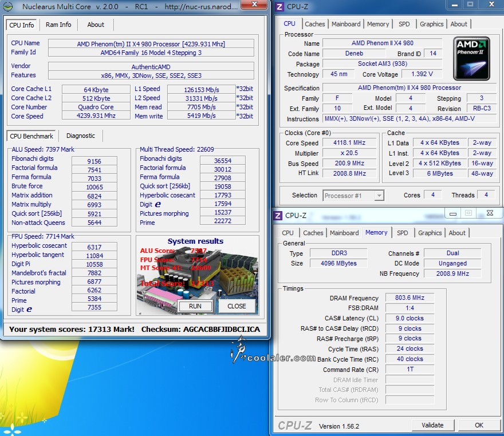This screenshot has width=504, height=436.
Task: Click the CLOSE button in System results
Action: 237,306
